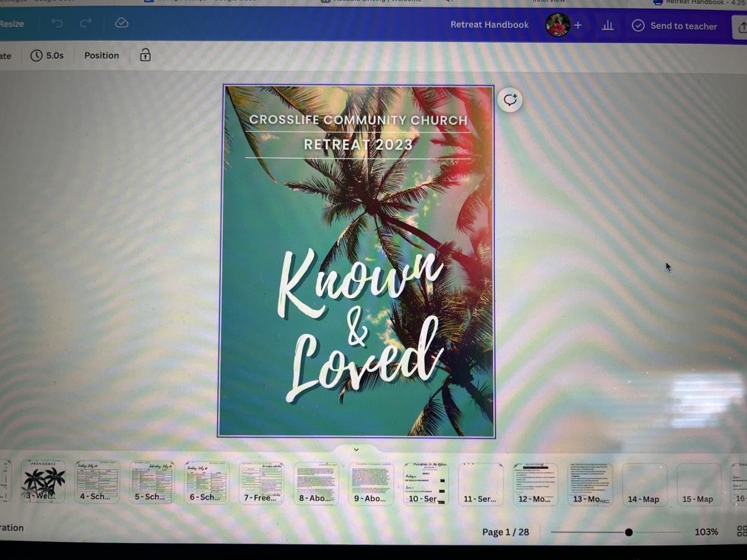
Task: Select the '10 - Ser...' page thumbnail
Action: click(x=425, y=484)
